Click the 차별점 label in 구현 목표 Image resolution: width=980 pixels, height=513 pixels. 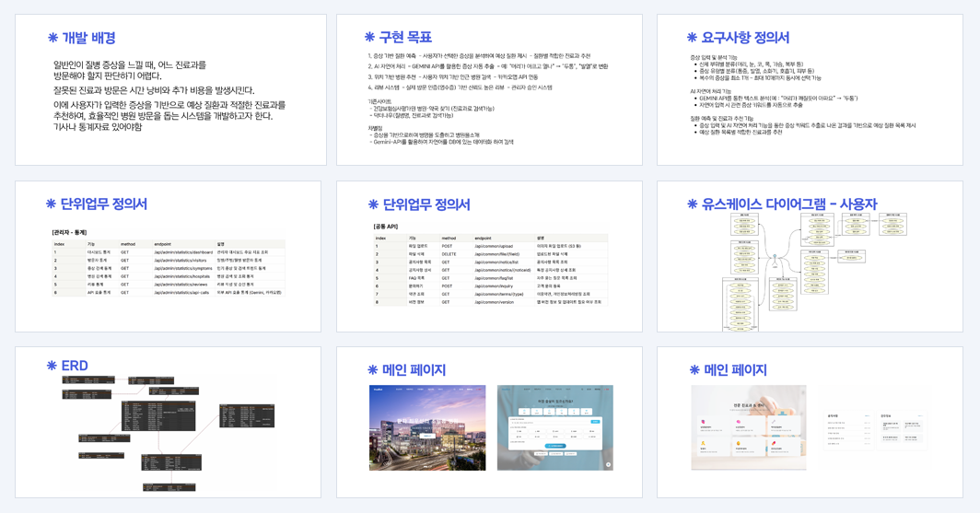[x=374, y=128]
